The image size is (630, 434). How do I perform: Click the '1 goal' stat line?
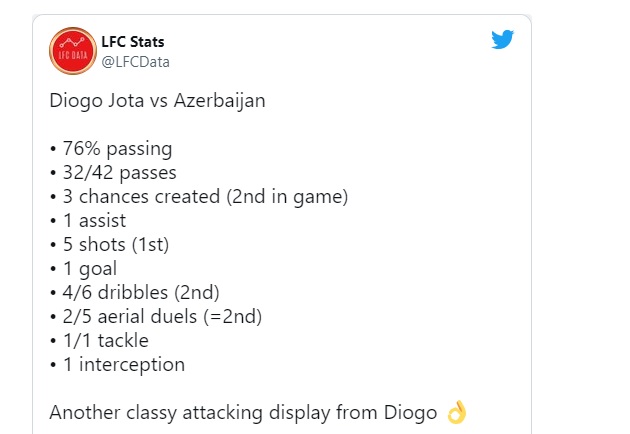(x=90, y=269)
